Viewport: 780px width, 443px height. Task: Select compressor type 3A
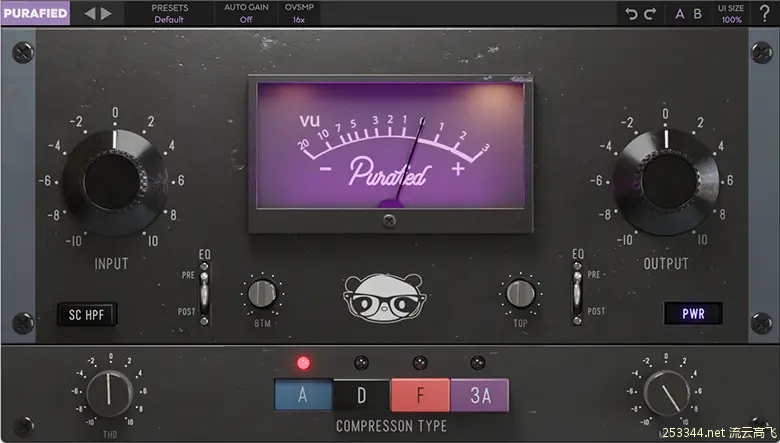pos(480,395)
